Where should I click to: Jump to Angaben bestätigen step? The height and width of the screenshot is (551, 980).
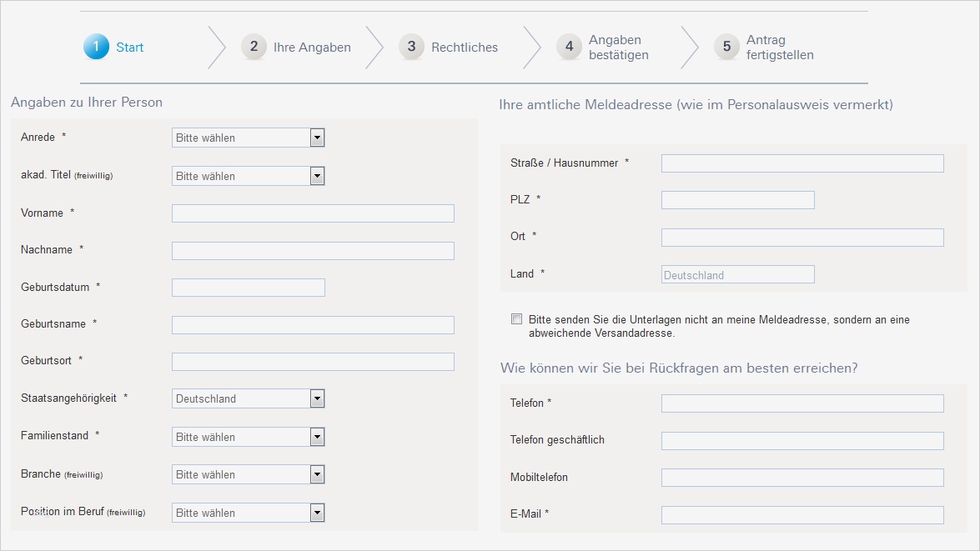(618, 48)
